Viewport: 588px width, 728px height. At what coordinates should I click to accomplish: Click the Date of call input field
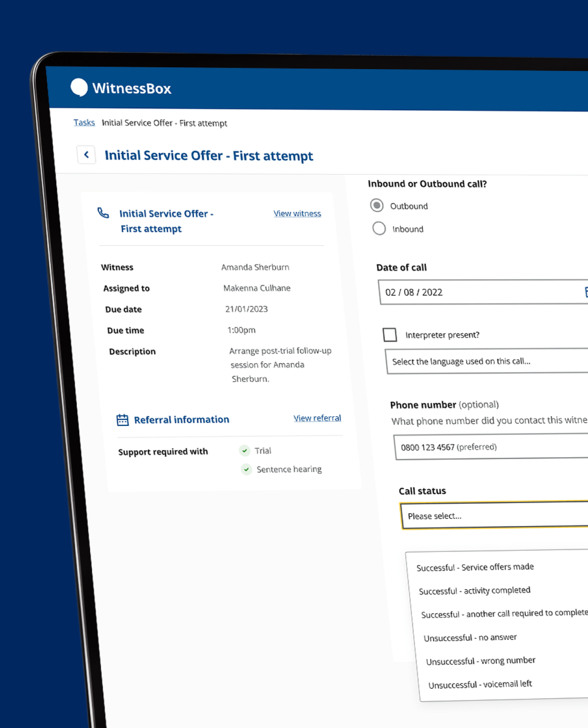[x=483, y=292]
